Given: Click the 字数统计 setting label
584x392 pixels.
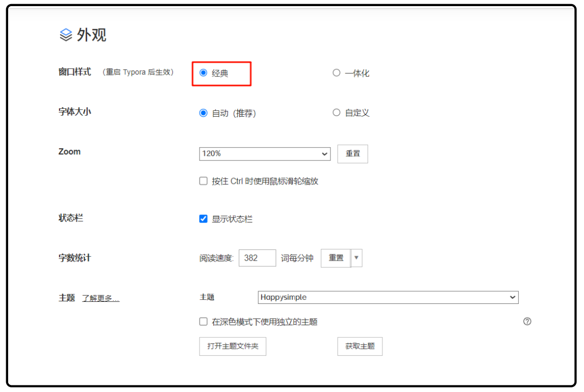Looking at the screenshot, I should [74, 258].
